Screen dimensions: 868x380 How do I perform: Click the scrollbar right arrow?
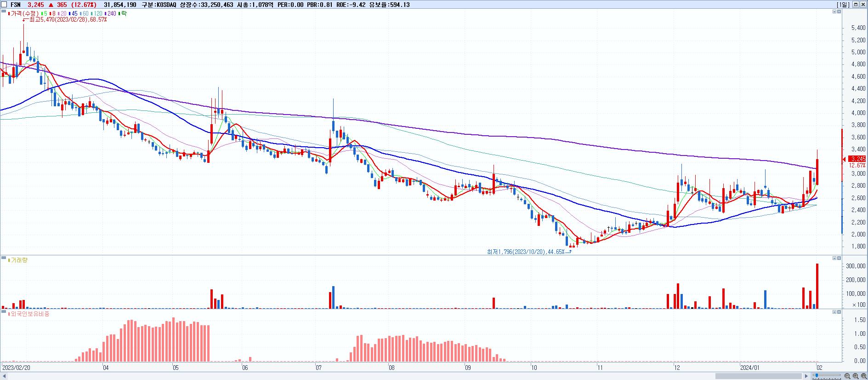click(806, 376)
